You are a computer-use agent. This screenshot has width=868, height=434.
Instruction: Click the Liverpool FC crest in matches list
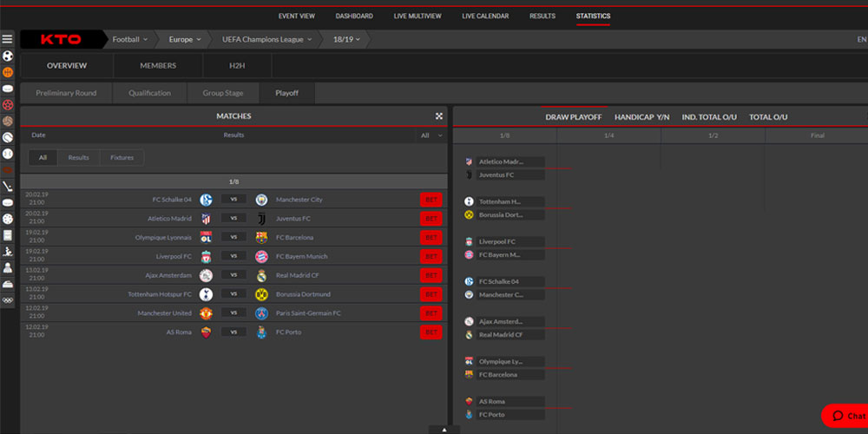click(x=207, y=256)
